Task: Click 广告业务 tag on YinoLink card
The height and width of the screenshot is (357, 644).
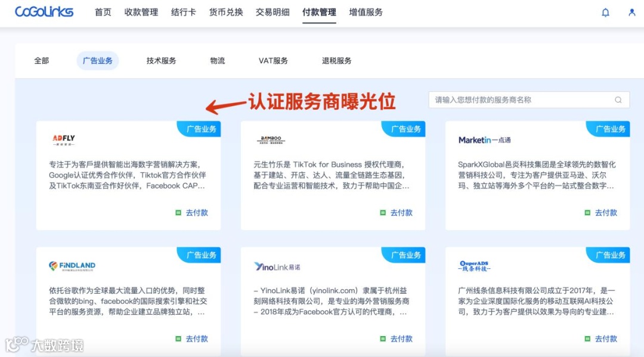Action: 404,255
